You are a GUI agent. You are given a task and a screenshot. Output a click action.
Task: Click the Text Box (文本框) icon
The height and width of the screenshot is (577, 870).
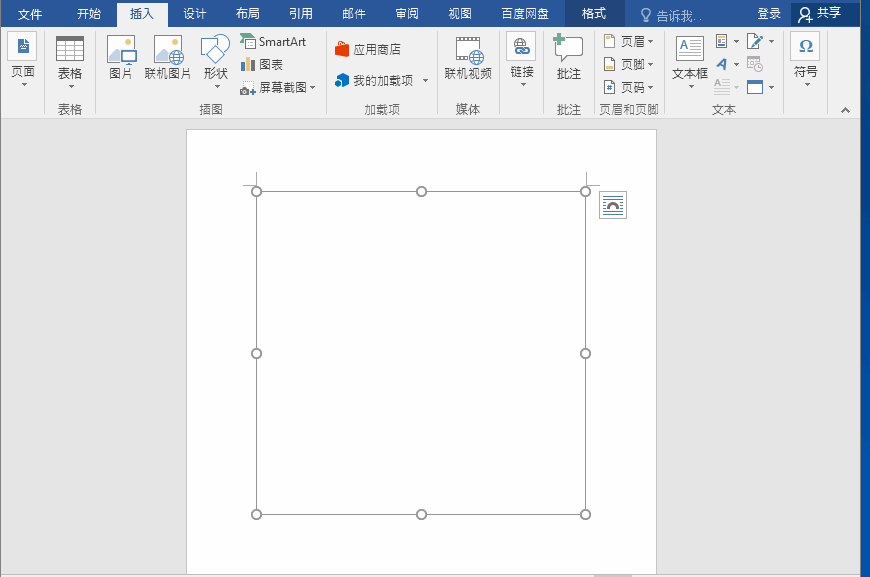pyautogui.click(x=690, y=49)
